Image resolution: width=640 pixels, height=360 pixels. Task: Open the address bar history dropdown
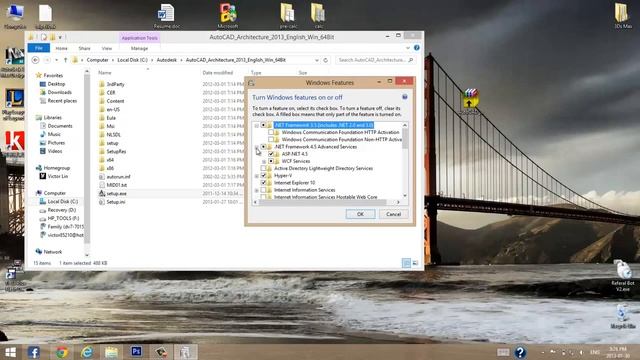[x=317, y=60]
